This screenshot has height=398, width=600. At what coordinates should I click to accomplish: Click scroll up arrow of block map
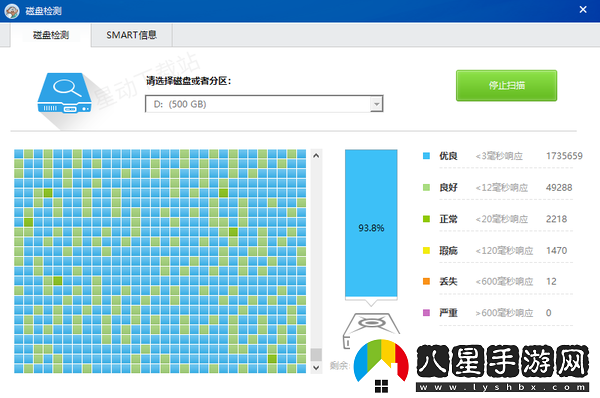click(316, 156)
